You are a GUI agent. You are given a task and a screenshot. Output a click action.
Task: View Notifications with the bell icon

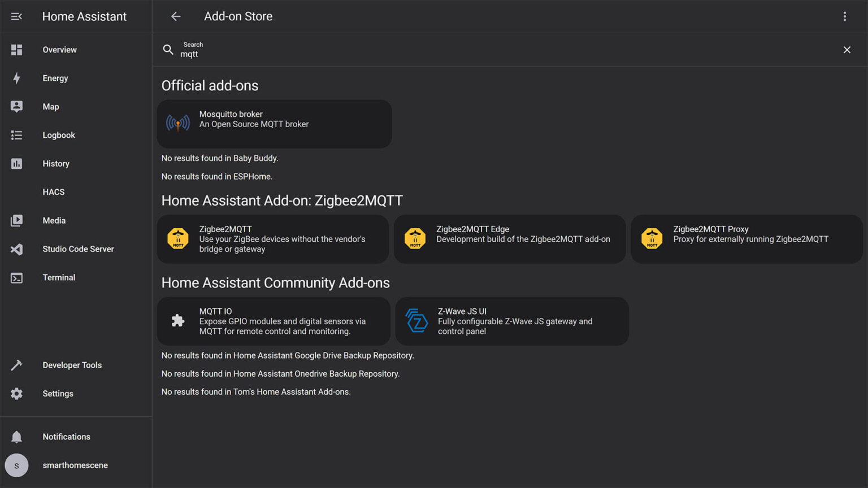[16, 437]
